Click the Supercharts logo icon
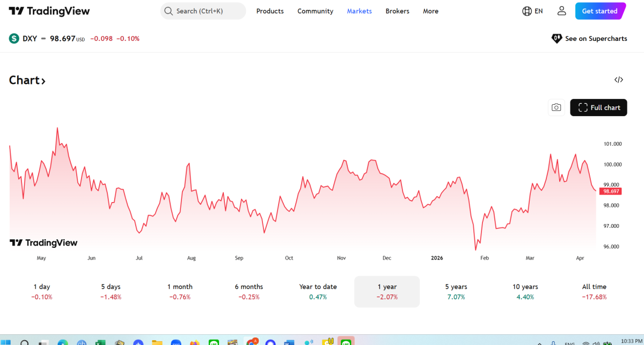The width and height of the screenshot is (644, 345). [557, 39]
